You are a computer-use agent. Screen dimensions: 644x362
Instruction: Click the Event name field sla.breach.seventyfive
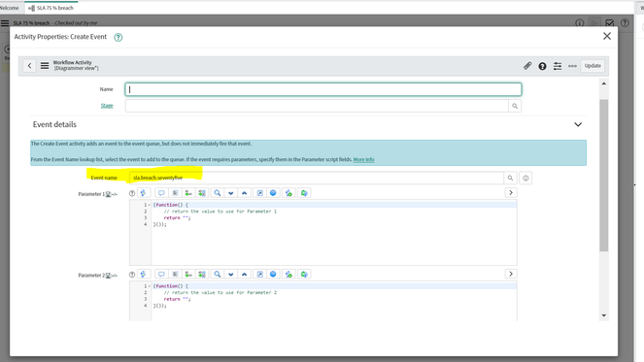tap(317, 178)
